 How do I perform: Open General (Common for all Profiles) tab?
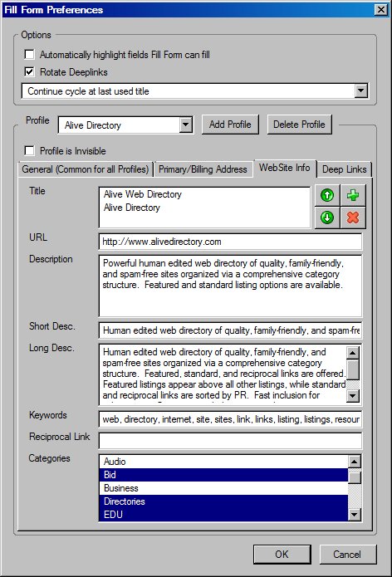[x=86, y=169]
